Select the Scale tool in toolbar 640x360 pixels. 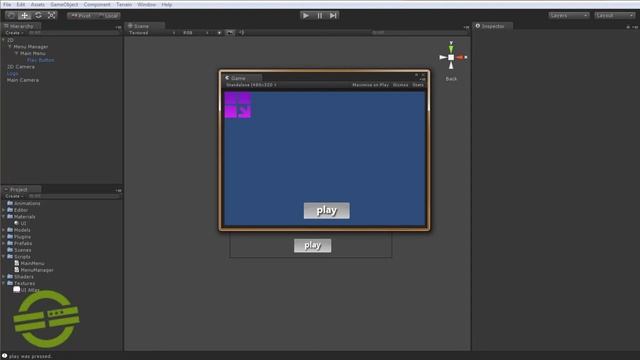point(51,16)
